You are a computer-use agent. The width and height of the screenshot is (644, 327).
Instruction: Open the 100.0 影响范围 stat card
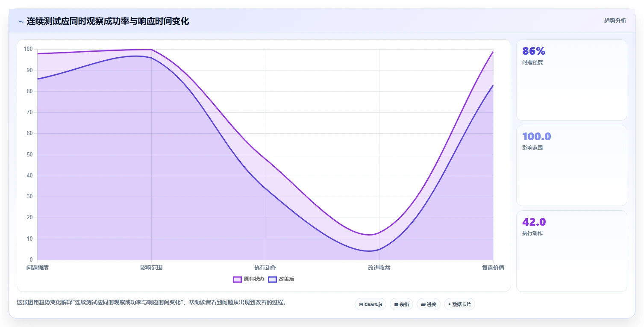click(x=571, y=165)
